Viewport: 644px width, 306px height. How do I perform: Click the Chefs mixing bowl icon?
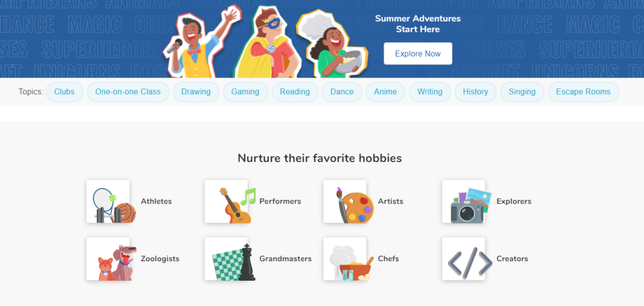(348, 259)
